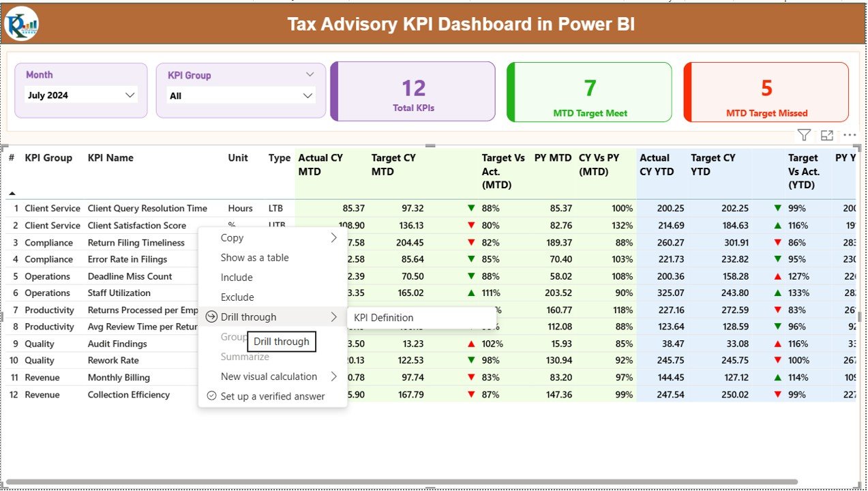Open focus mode for the KPI table
This screenshot has width=868, height=491.
pyautogui.click(x=827, y=134)
